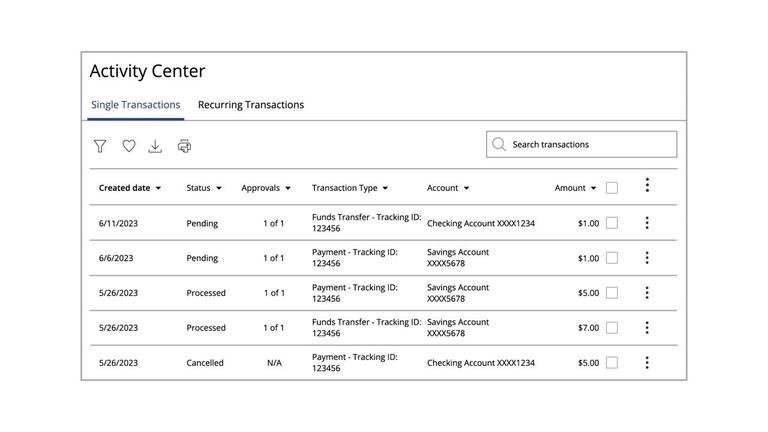This screenshot has width=768, height=432.
Task: Click the printer icon
Action: point(184,146)
